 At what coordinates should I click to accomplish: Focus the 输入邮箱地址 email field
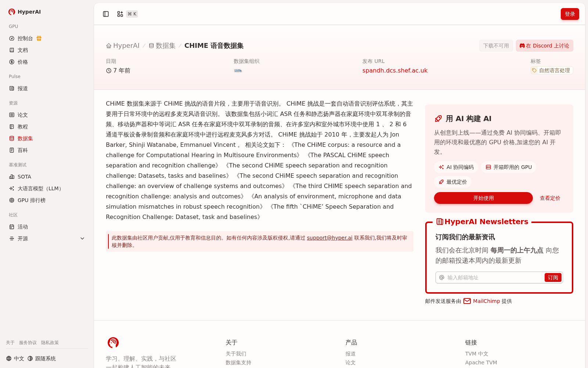[x=494, y=277]
